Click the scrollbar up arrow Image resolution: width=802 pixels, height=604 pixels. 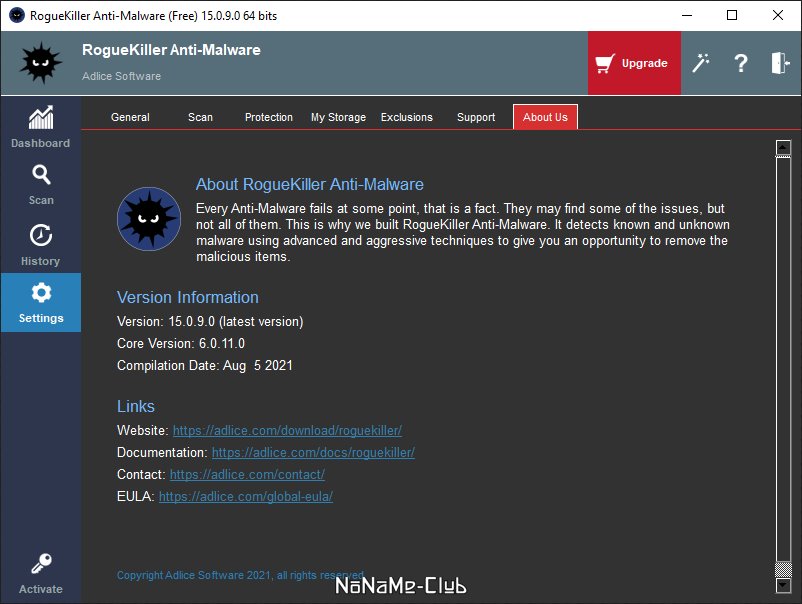(783, 147)
